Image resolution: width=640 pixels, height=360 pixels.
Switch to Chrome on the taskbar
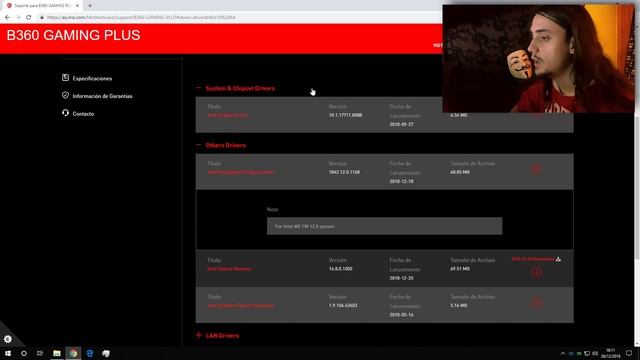(73, 353)
